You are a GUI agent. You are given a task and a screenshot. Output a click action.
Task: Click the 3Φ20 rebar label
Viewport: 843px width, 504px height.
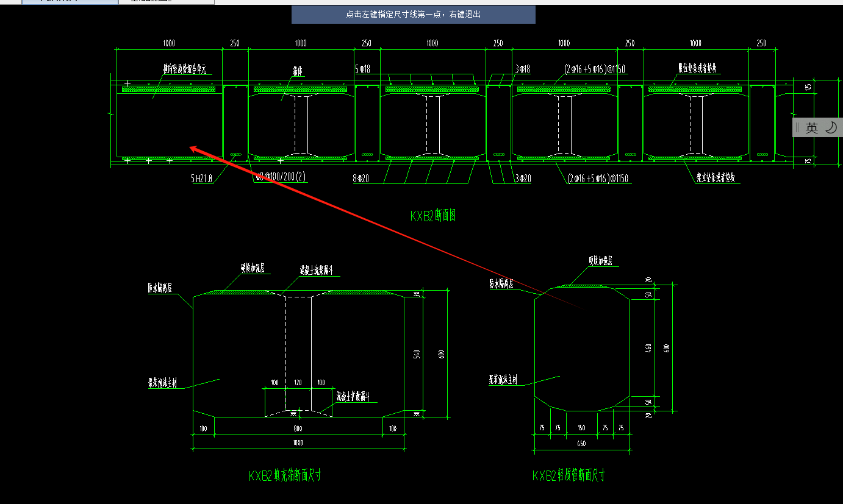click(524, 178)
